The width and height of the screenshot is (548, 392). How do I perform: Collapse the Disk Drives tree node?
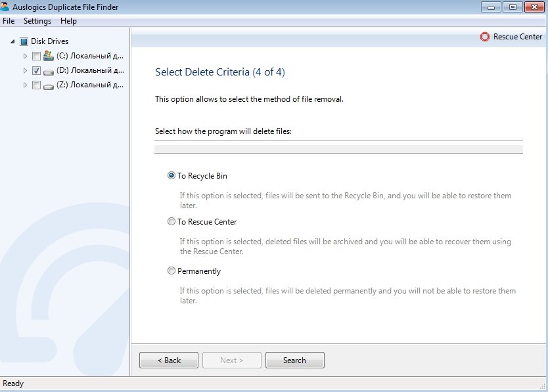coord(14,41)
